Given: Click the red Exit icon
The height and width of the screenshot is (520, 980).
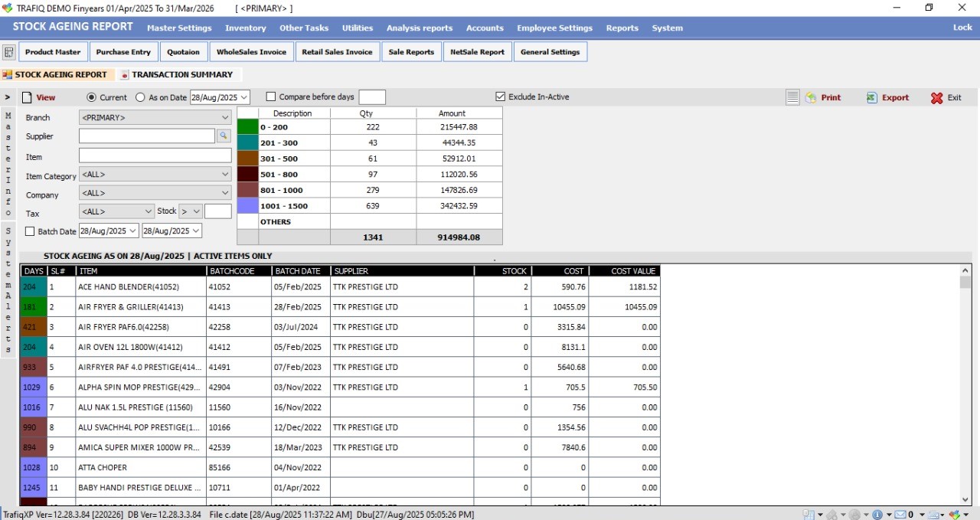Looking at the screenshot, I should pyautogui.click(x=936, y=98).
